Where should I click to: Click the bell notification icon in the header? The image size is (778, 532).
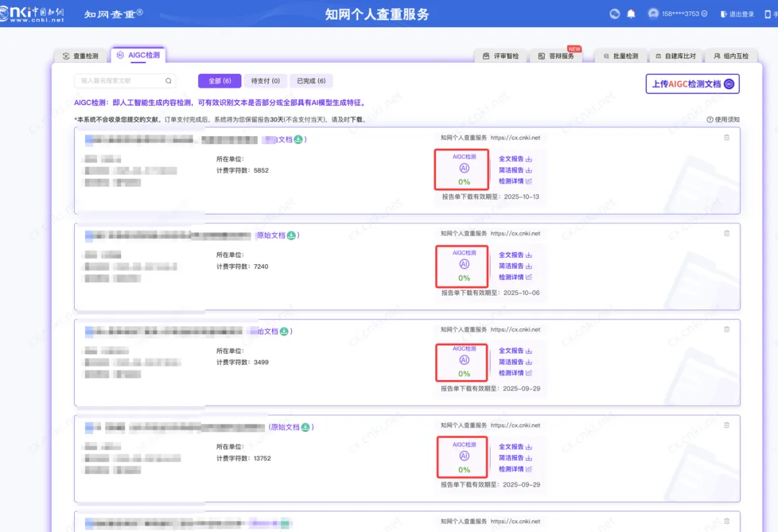click(631, 14)
